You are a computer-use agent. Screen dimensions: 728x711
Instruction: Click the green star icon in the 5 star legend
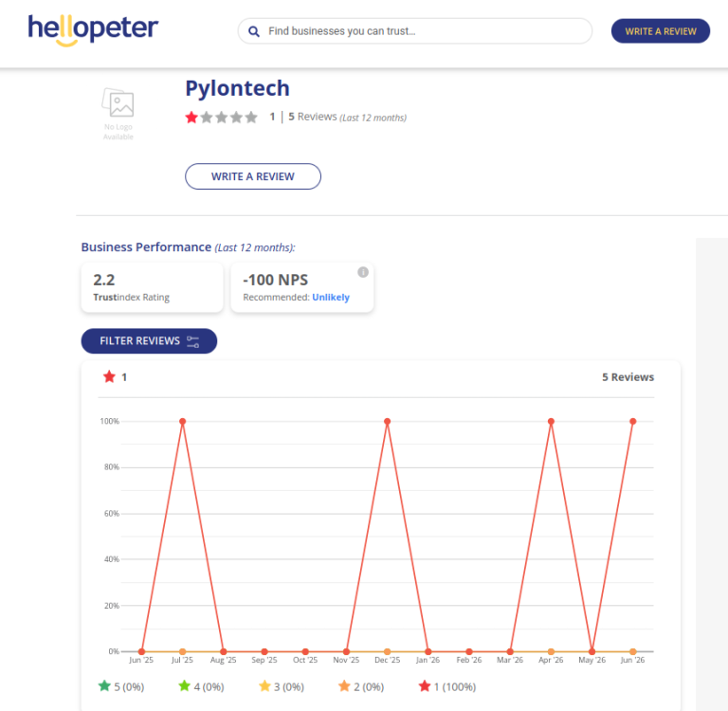104,686
